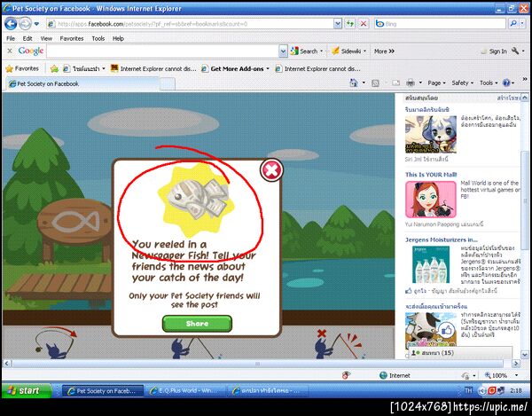The image size is (532, 416).
Task: Open the Facebook chat bar (15)
Action: (x=460, y=353)
